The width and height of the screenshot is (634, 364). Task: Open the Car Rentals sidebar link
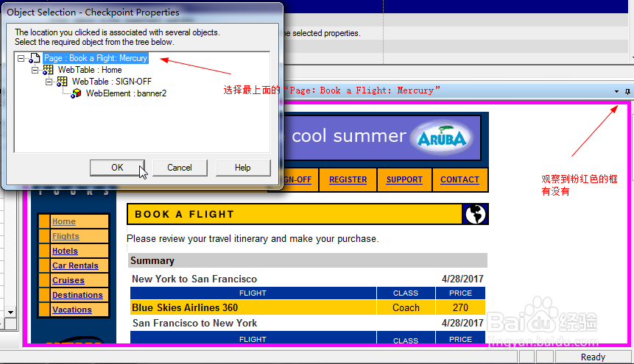point(75,265)
